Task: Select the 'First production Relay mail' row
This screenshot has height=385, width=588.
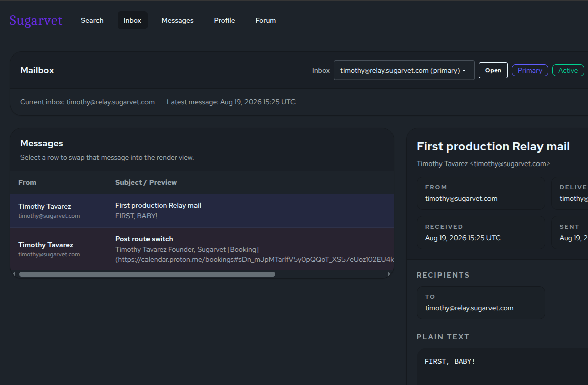Action: (x=202, y=210)
